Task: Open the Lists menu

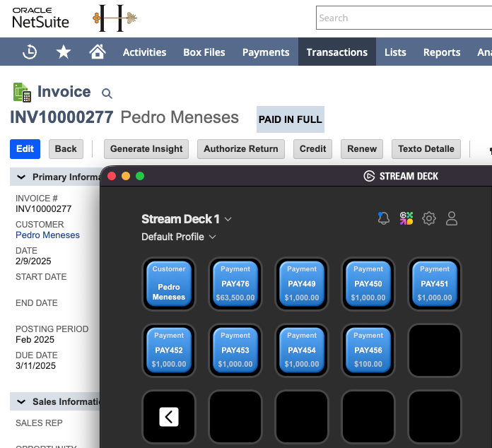Action: 395,52
